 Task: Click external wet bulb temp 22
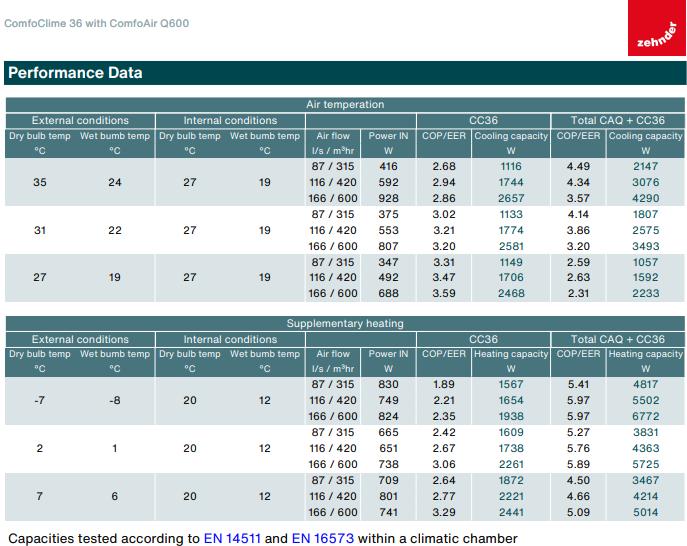(x=115, y=230)
